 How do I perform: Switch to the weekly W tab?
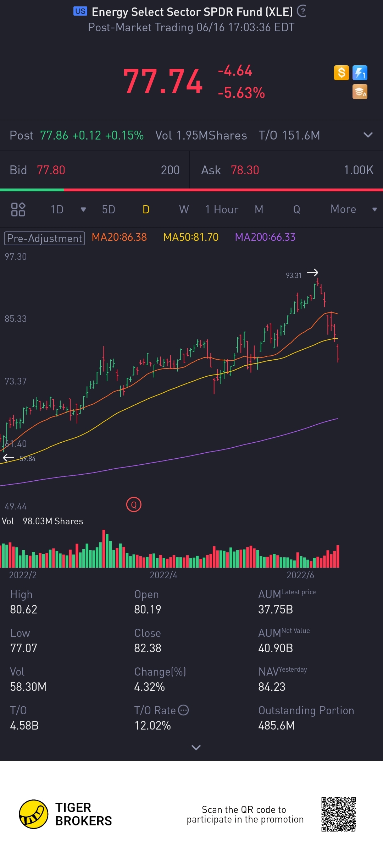(x=184, y=209)
